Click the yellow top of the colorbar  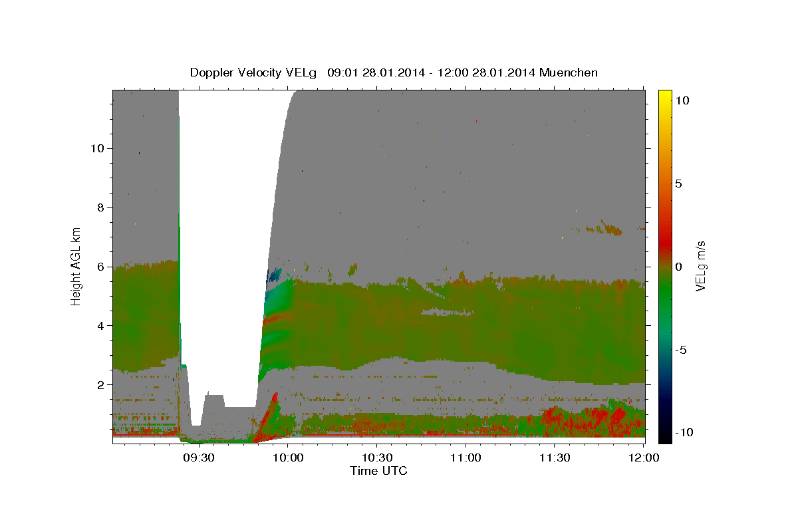click(x=664, y=96)
